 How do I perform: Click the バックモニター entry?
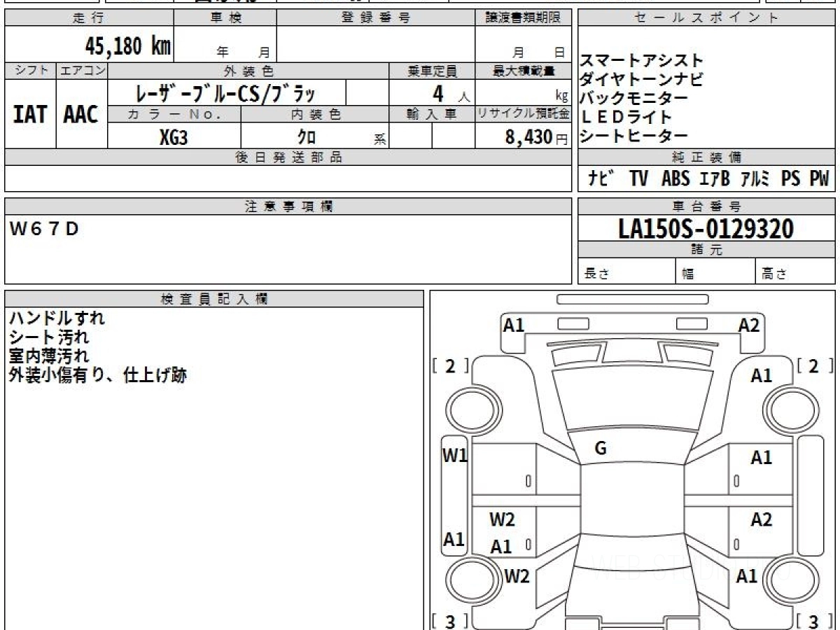pyautogui.click(x=634, y=98)
